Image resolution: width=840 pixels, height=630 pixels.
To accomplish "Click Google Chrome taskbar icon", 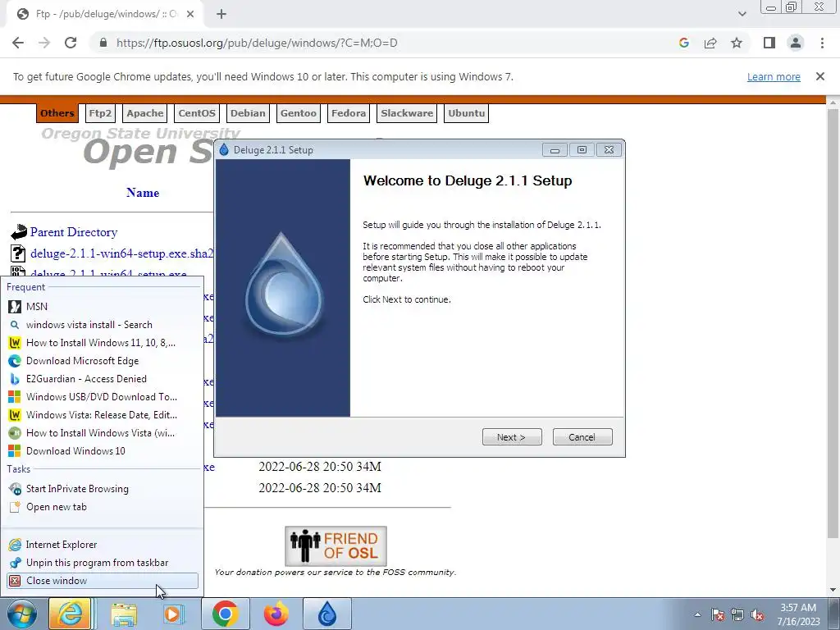I will [x=225, y=614].
